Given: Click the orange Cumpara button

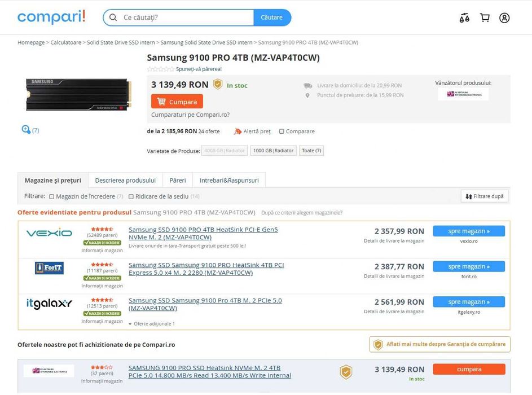Looking at the screenshot, I should [x=177, y=102].
